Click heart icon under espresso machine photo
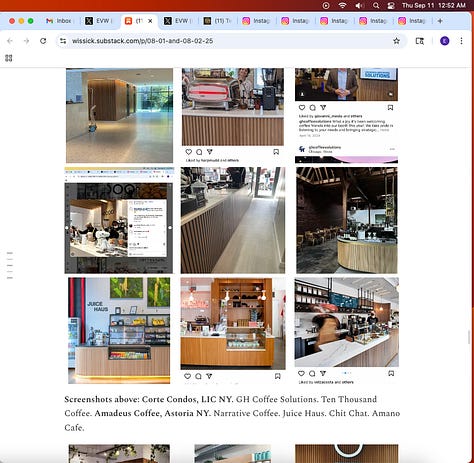This screenshot has height=463, width=474. coord(189,152)
